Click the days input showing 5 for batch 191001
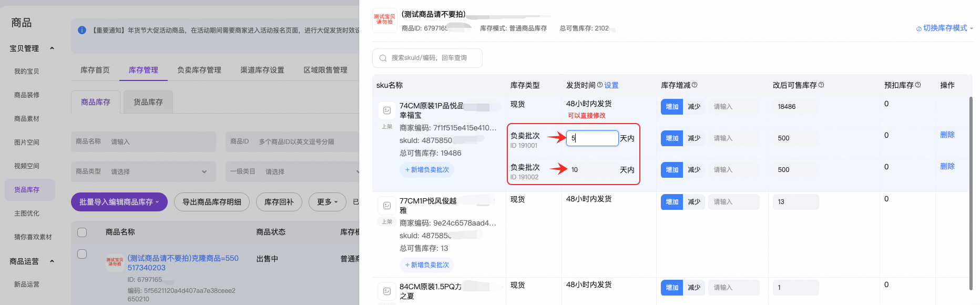Viewport: 980px width, 305px height. coord(593,138)
